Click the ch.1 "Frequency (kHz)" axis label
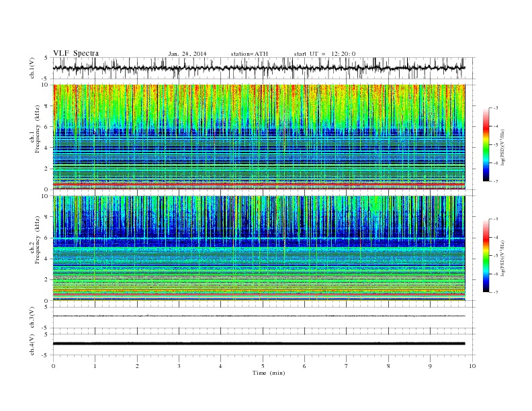 [x=38, y=129]
